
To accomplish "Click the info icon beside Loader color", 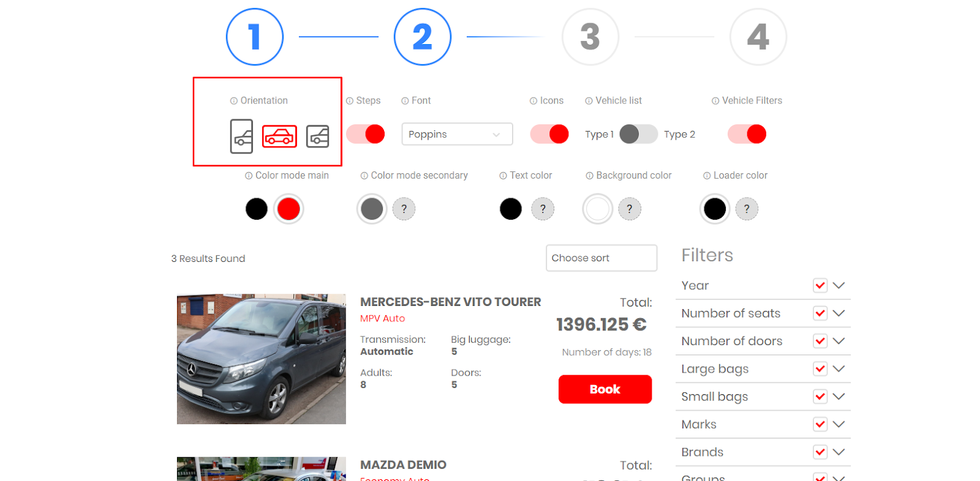I will [707, 176].
